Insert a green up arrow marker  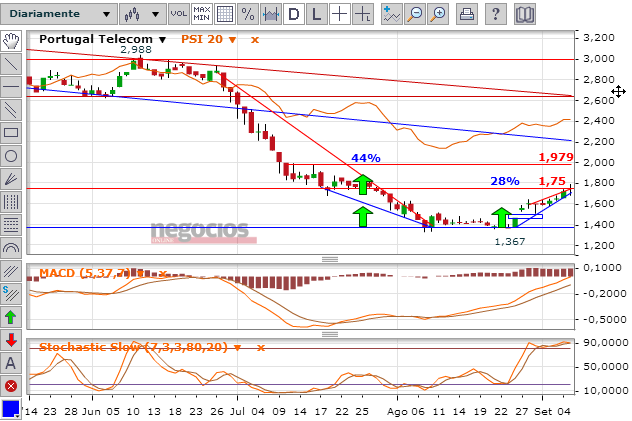point(11,317)
